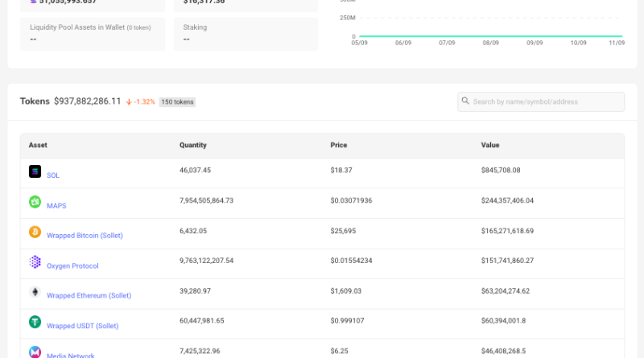Select SOL price $18.37
The width and height of the screenshot is (644, 358).
pyautogui.click(x=341, y=170)
